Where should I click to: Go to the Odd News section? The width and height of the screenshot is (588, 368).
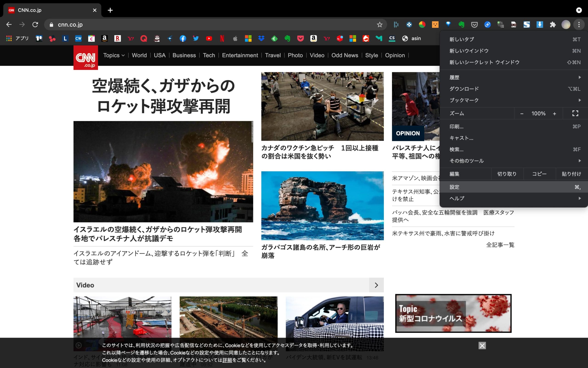click(x=345, y=55)
